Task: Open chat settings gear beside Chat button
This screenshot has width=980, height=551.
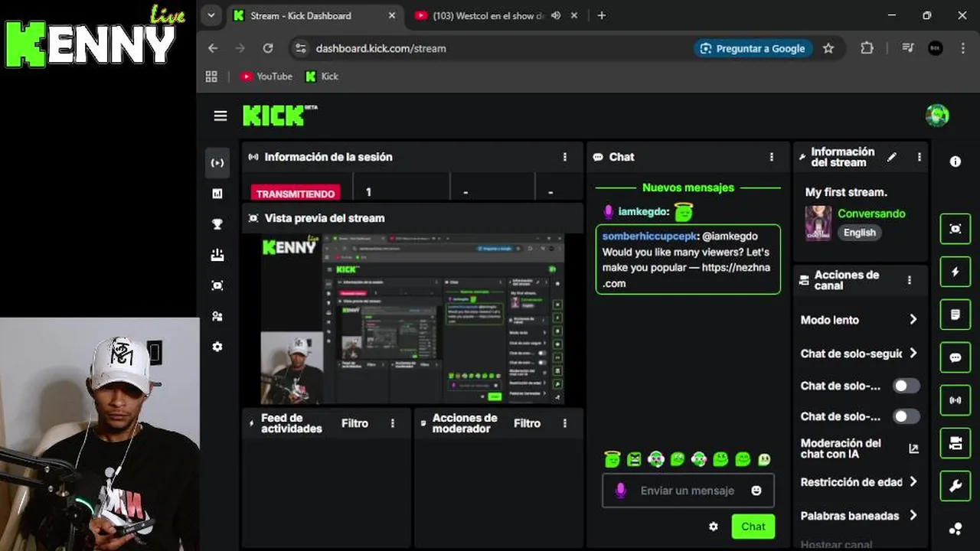Action: 714,527
